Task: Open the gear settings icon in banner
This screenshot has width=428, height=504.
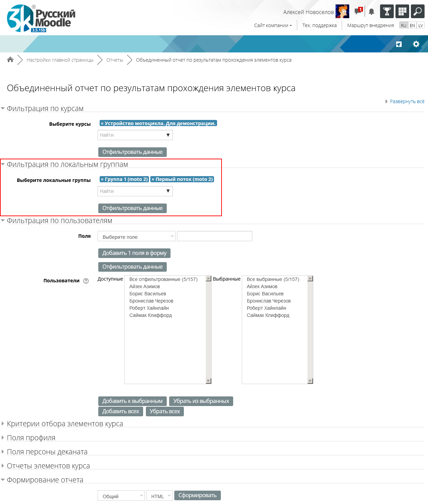Action: pos(416,44)
